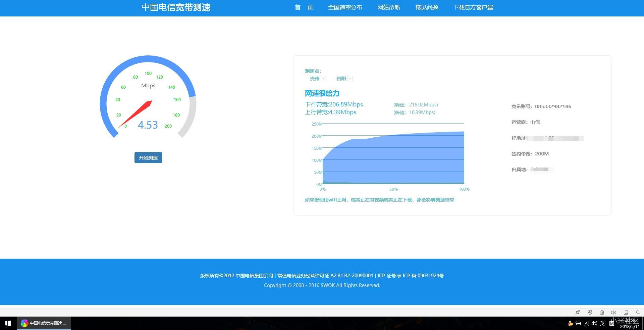Viewport: 644px width, 330px height.
Task: Click the circular plus icon in browser status bar
Action: point(590,312)
